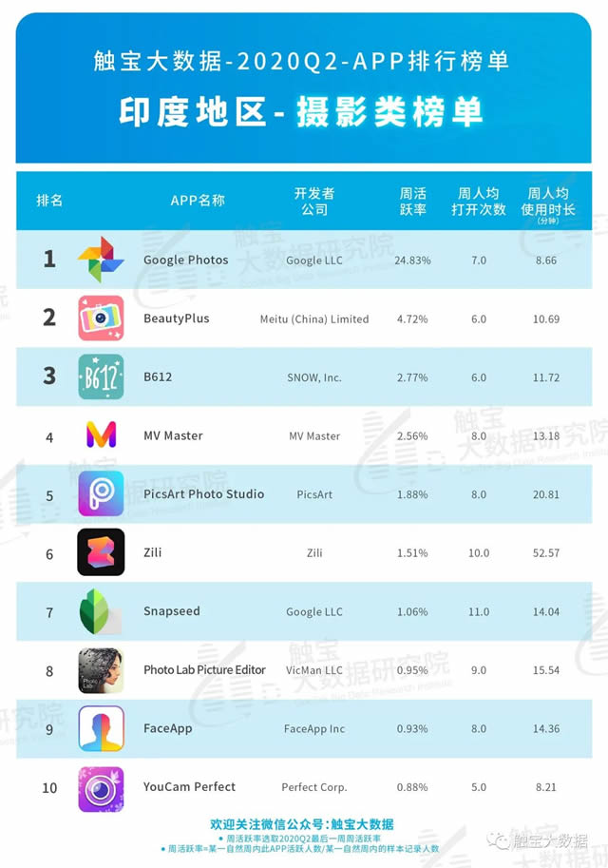
Task: Click the FaceApp icon
Action: [x=100, y=729]
